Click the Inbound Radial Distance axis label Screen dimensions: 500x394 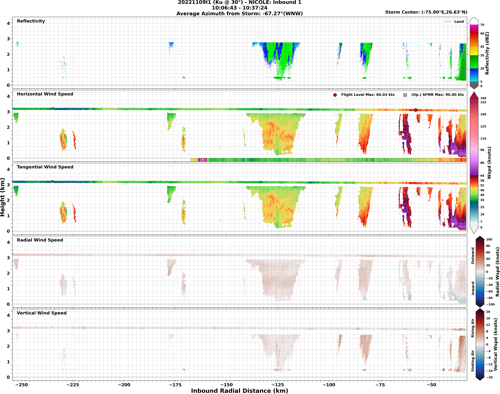pos(239,391)
